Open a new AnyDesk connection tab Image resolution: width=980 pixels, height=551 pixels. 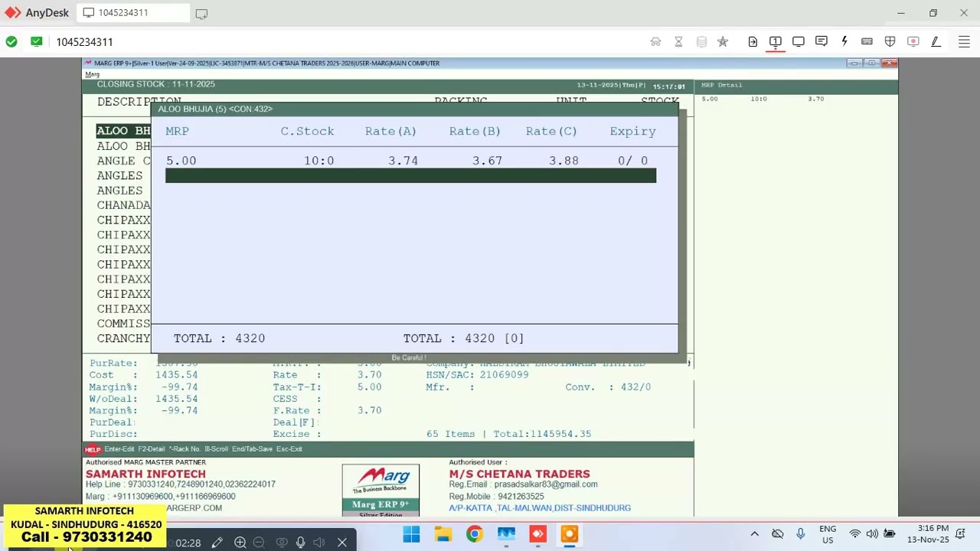pos(201,13)
